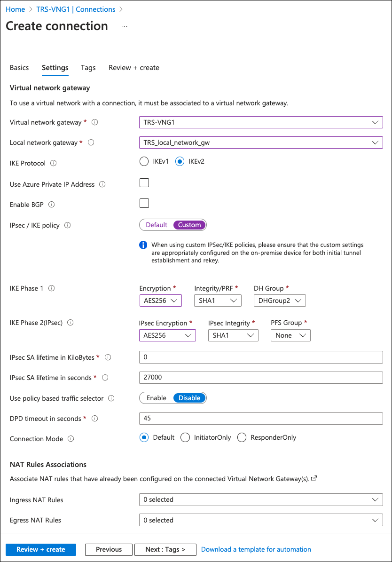
Task: Click the IPsec SA lifetime in seconds field
Action: [x=261, y=378]
